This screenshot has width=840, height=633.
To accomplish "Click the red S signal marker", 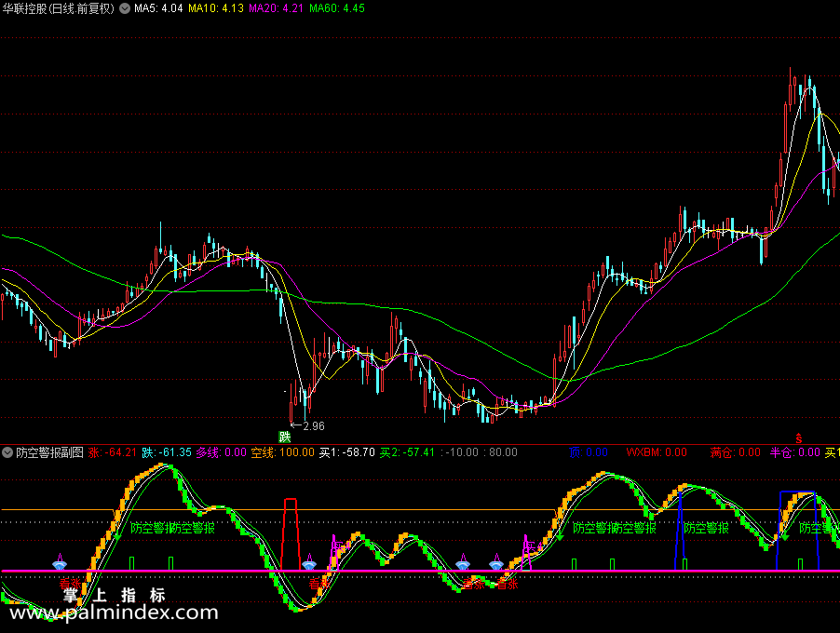I will 799,438.
